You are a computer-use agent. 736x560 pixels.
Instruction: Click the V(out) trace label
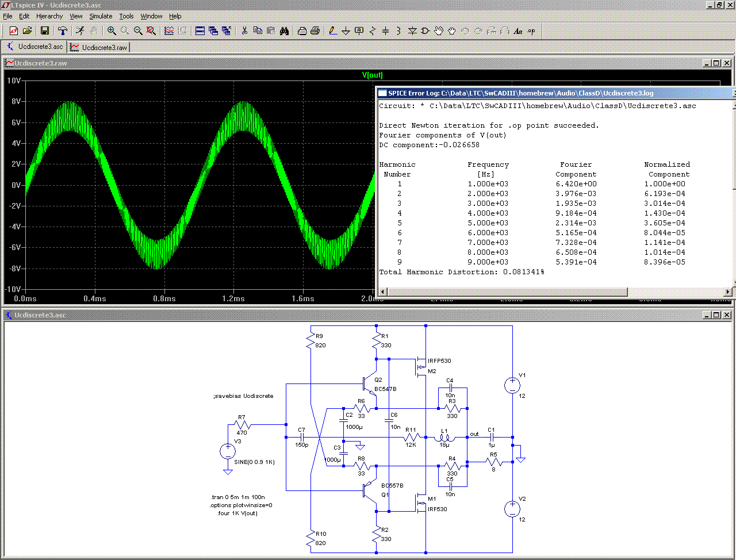(373, 75)
